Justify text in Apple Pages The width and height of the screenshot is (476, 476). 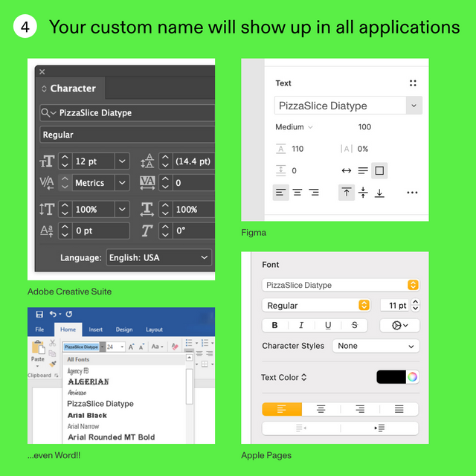(399, 409)
